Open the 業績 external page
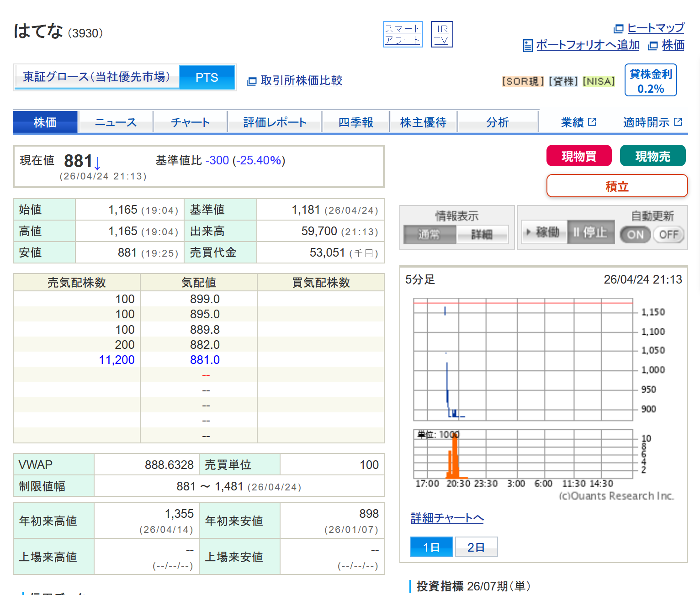The width and height of the screenshot is (700, 595). click(x=578, y=122)
